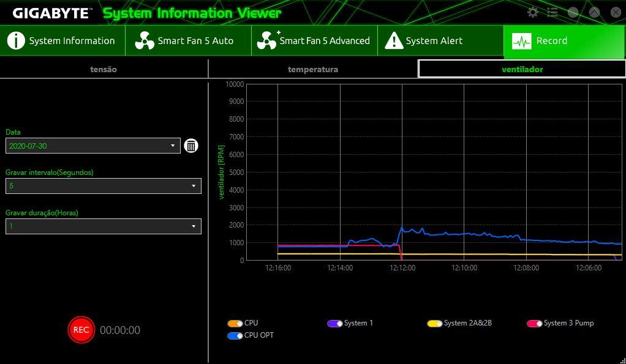The width and height of the screenshot is (626, 364).
Task: Click the 2000 RPM axis value
Action: pos(236,225)
